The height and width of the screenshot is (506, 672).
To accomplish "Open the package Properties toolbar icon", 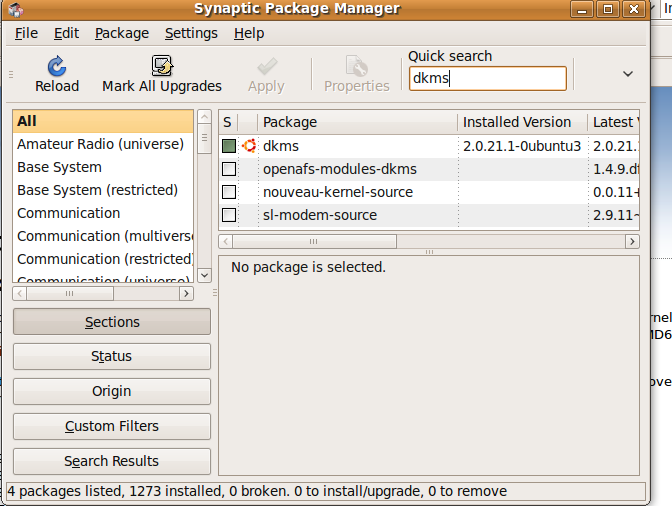I will pyautogui.click(x=356, y=66).
